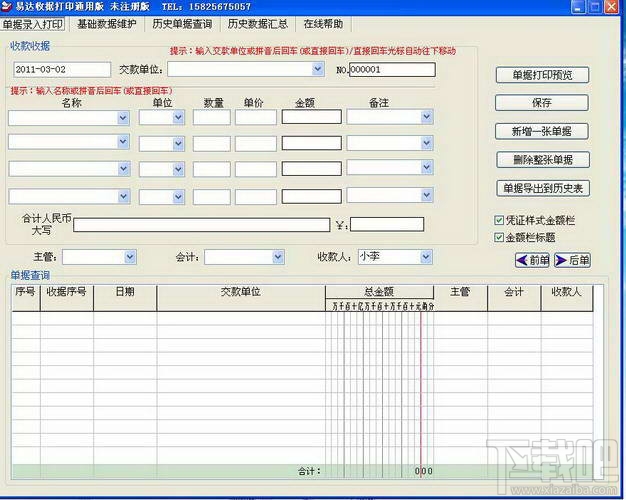Click the 总金额 column header
Screen dimensions: 626x500
tap(379, 292)
